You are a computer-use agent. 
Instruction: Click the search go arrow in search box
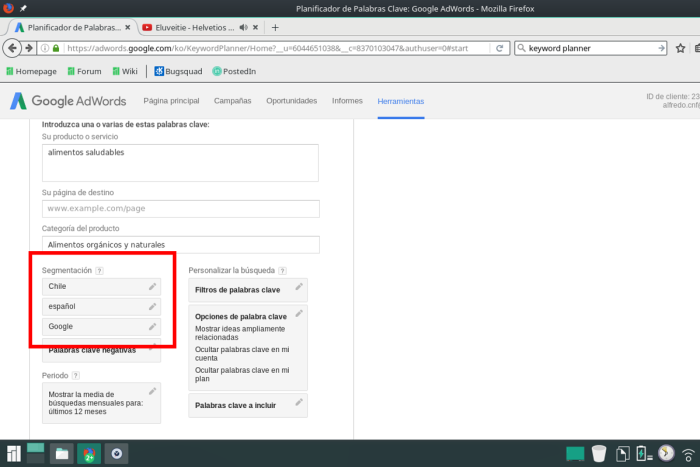(x=661, y=48)
